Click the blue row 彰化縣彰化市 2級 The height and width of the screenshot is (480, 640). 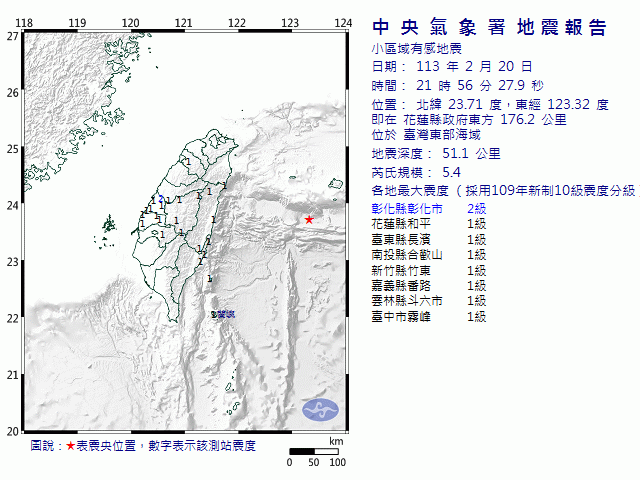point(429,209)
